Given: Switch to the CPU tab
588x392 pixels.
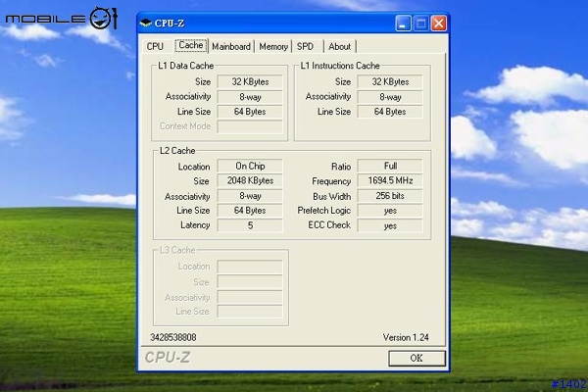Looking at the screenshot, I should pyautogui.click(x=155, y=46).
